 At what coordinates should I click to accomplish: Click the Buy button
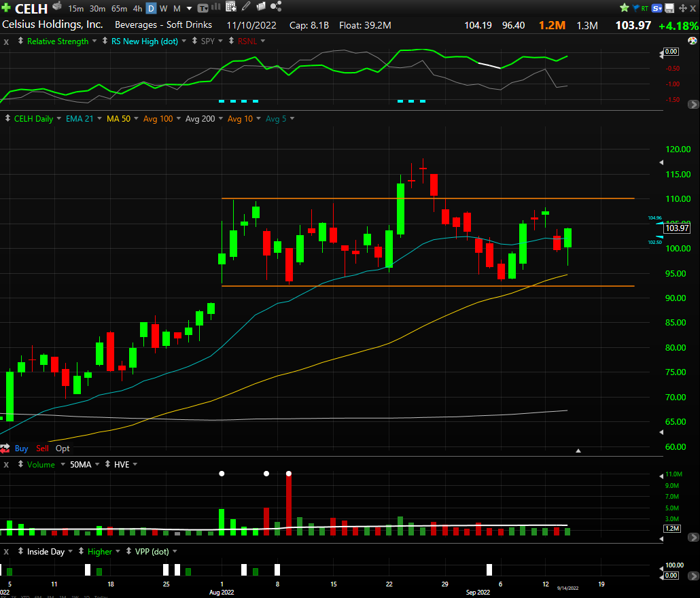pyautogui.click(x=22, y=448)
